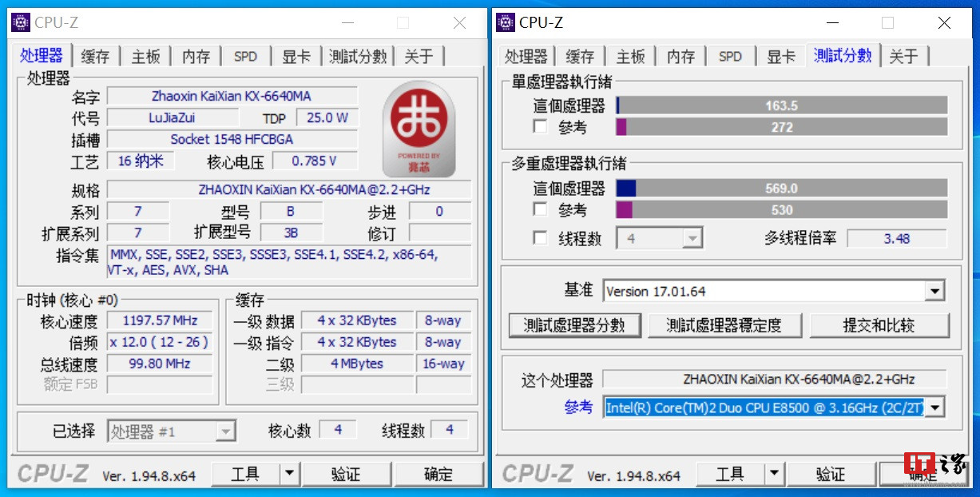
Task: Enable the 参考 checkbox under multi-thread results
Action: pyautogui.click(x=540, y=210)
